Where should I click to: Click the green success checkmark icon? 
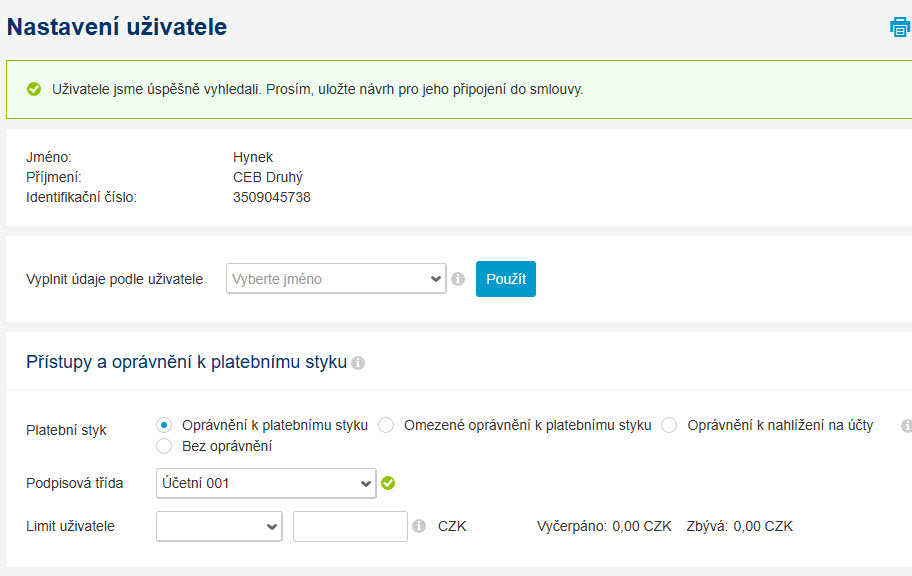point(34,89)
